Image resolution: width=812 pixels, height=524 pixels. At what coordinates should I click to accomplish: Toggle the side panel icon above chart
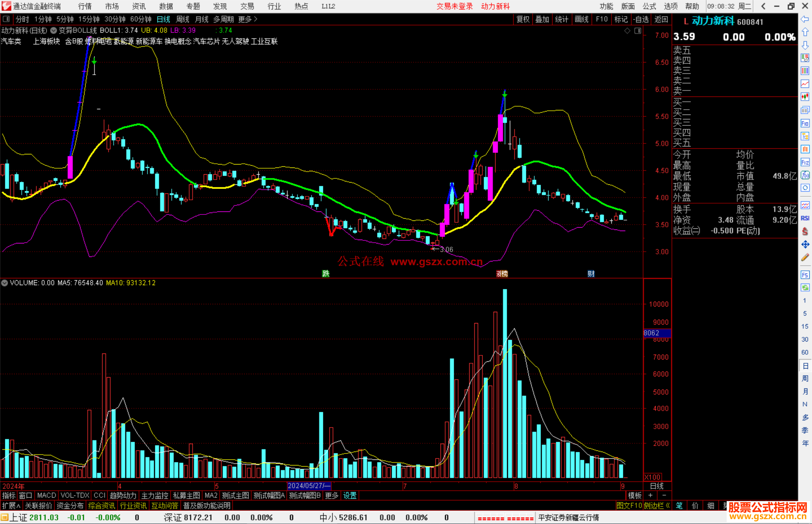click(638, 31)
